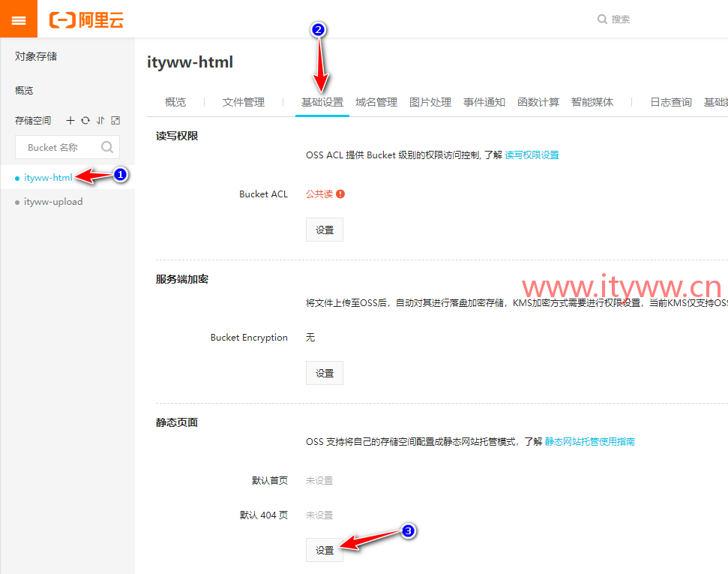728x574 pixels.
Task: Open 概览 in the left sidebar
Action: [x=24, y=90]
